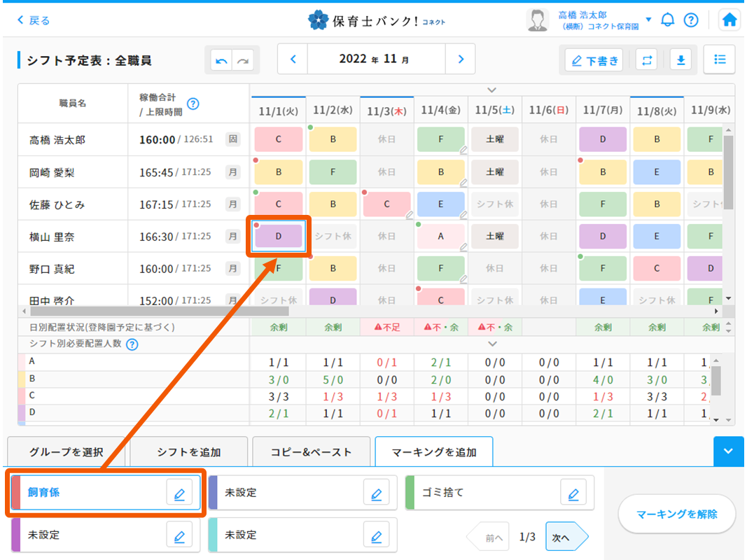747x560 pixels.
Task: Open user account dropdown arrow
Action: 648,20
